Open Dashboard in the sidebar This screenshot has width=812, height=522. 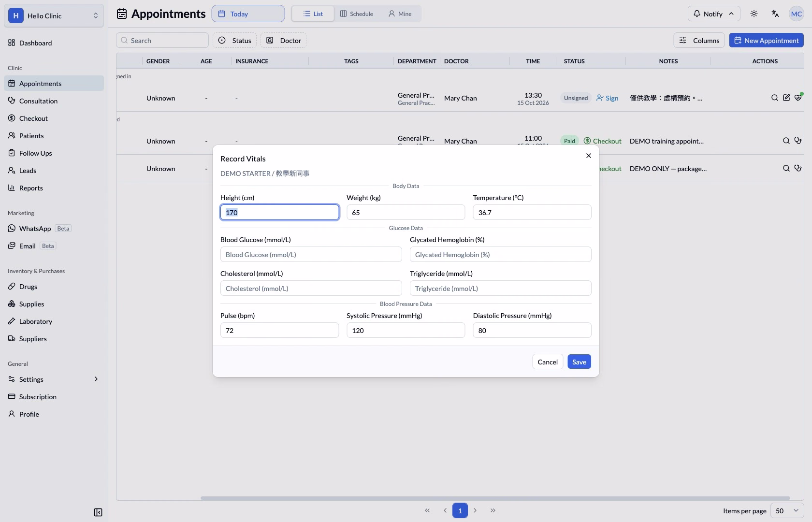[54, 43]
